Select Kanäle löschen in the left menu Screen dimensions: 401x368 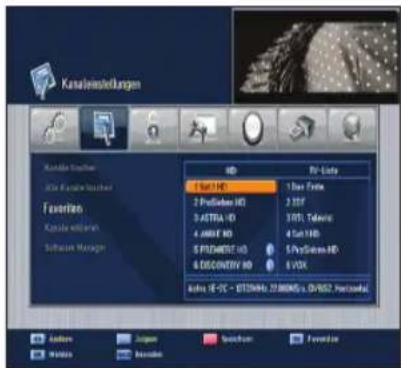click(x=70, y=167)
